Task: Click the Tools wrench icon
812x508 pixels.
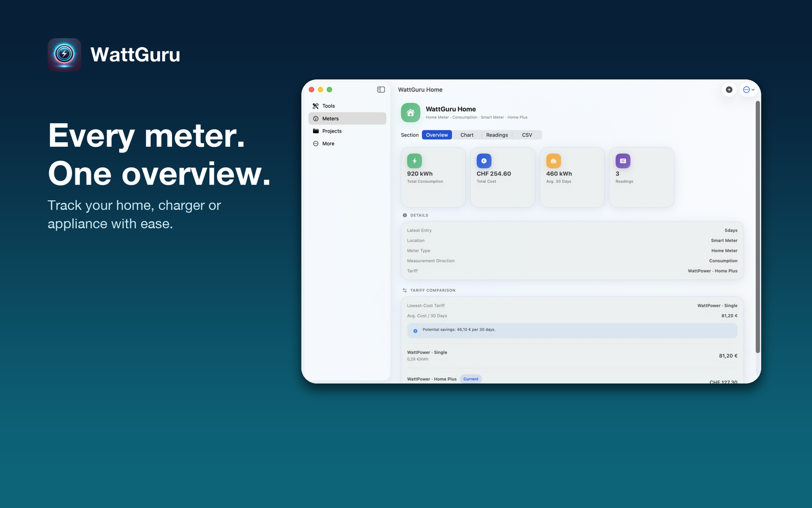Action: click(316, 106)
